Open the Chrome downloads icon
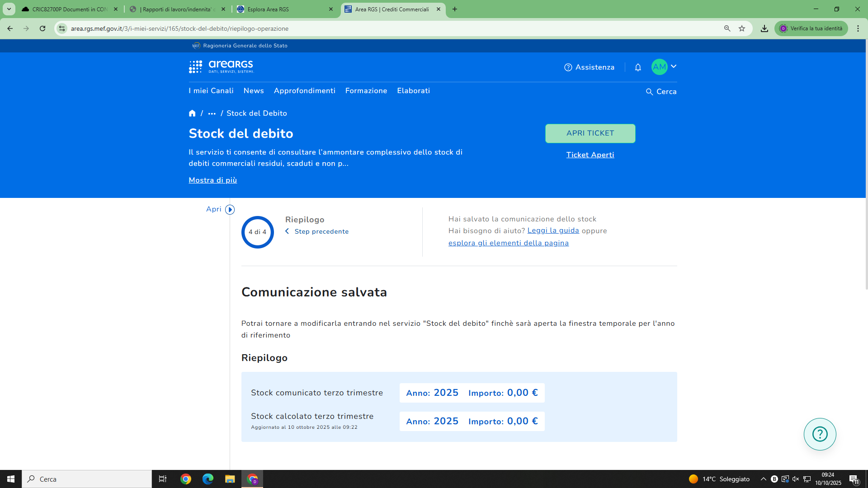 click(x=764, y=28)
